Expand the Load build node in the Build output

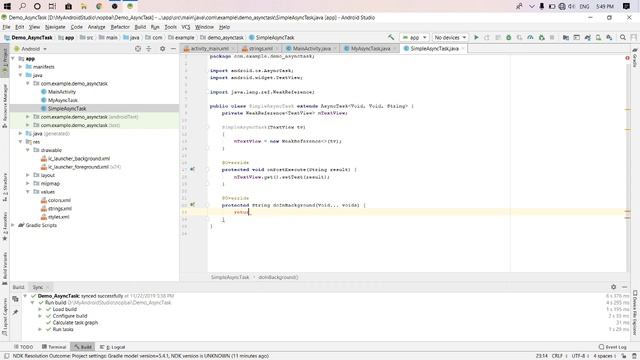[x=40, y=309]
